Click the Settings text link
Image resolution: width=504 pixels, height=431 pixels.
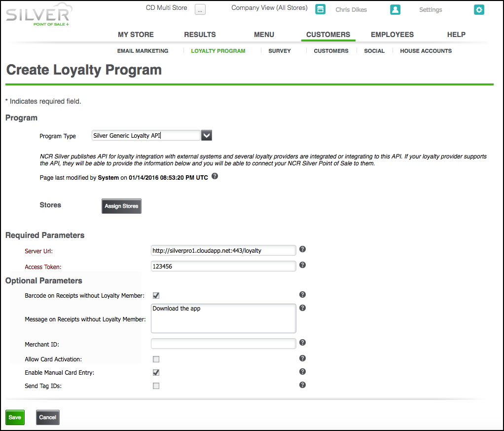tap(431, 10)
